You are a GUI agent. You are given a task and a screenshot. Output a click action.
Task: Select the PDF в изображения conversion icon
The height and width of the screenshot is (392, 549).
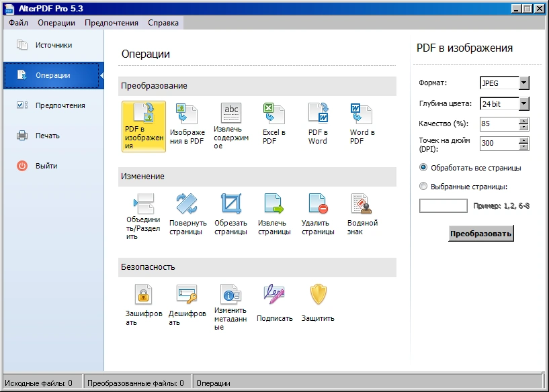click(144, 126)
